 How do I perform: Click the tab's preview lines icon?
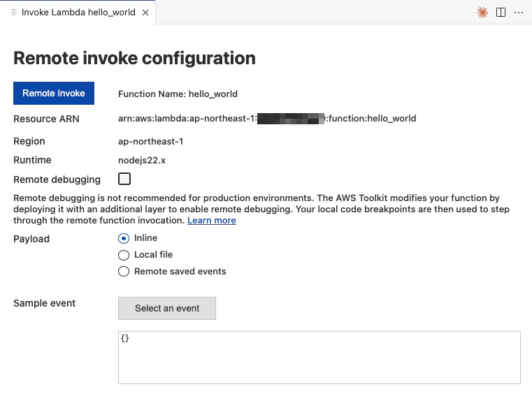(14, 13)
